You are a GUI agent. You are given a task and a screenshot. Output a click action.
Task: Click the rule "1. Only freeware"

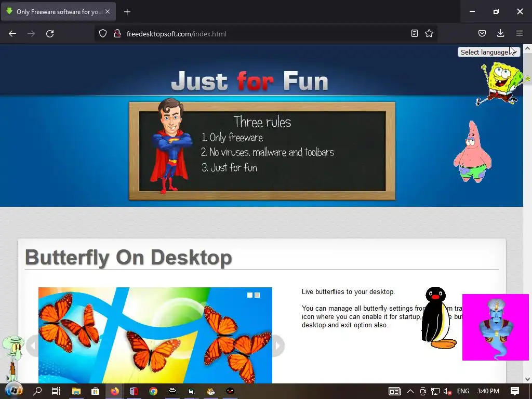[232, 137]
